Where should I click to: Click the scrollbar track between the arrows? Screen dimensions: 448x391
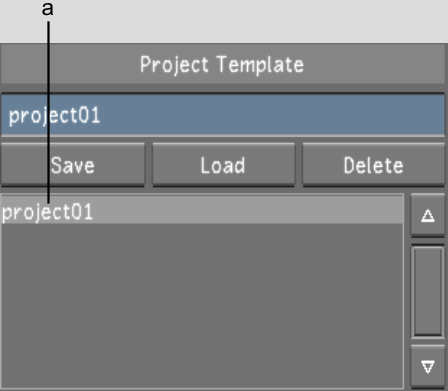pos(428,291)
